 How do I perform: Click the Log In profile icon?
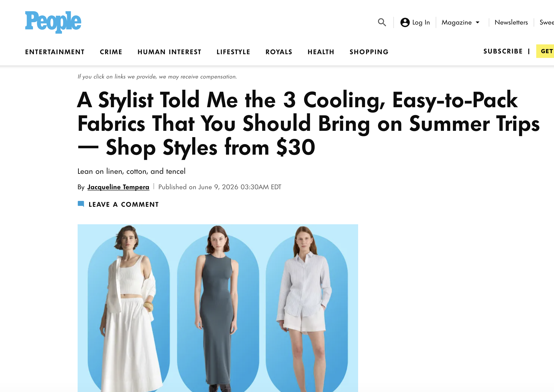pyautogui.click(x=405, y=22)
